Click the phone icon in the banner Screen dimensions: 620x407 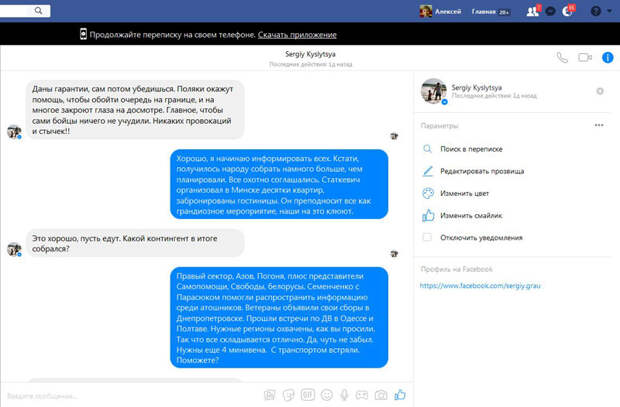coord(83,34)
